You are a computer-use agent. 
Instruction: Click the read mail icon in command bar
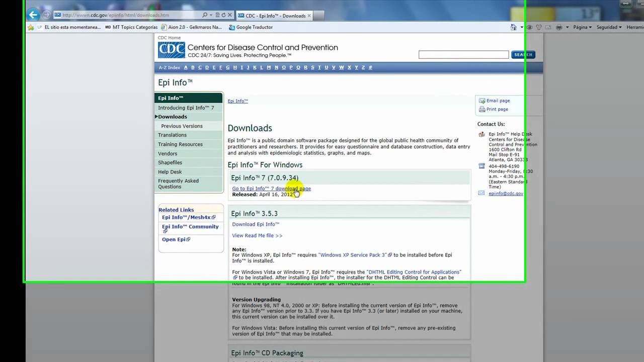[549, 27]
